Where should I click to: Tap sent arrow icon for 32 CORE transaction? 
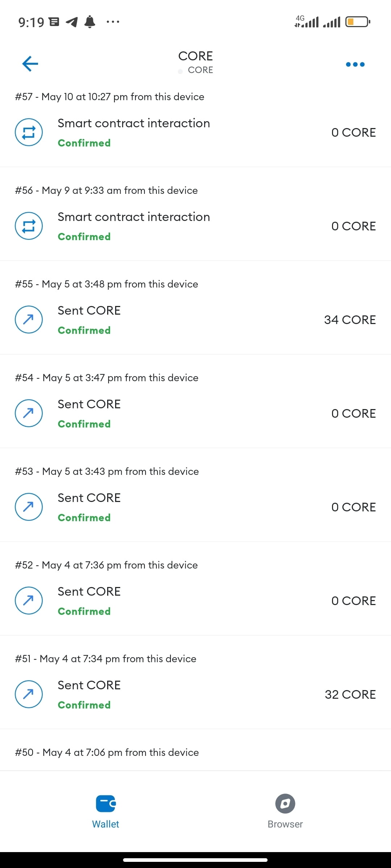click(29, 694)
